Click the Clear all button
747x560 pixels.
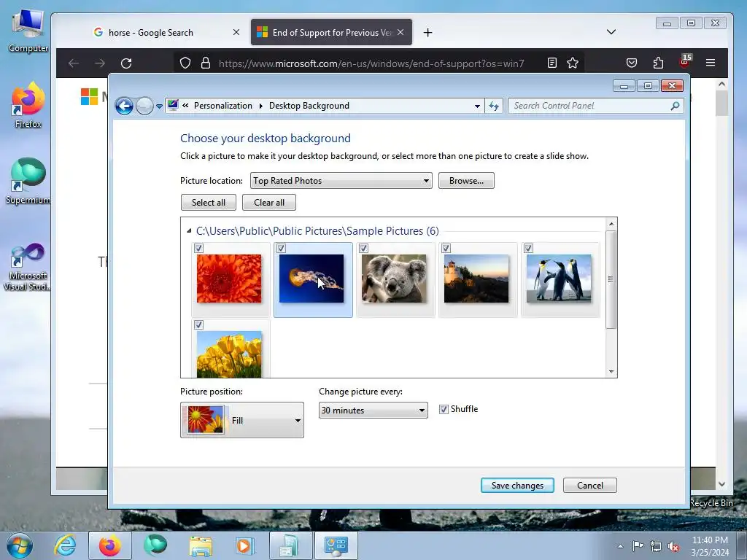tap(269, 203)
